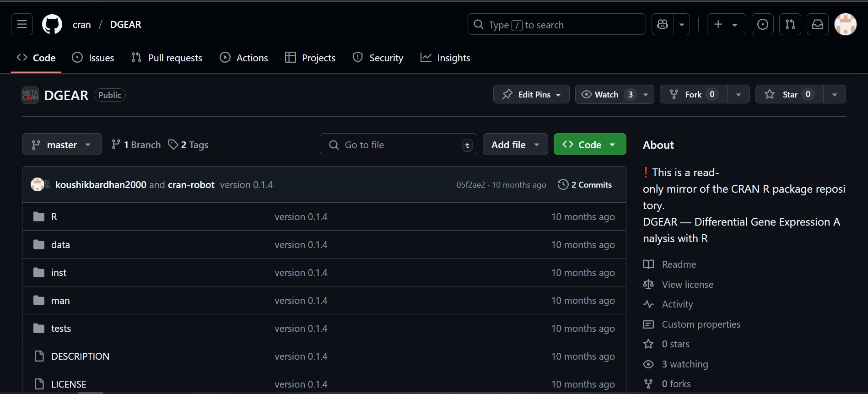Click the cran owner link

pos(82,25)
